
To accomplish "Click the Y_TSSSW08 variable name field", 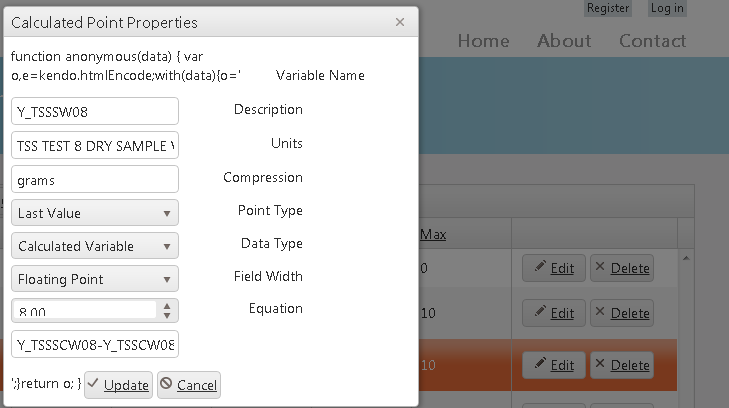I will pos(94,112).
